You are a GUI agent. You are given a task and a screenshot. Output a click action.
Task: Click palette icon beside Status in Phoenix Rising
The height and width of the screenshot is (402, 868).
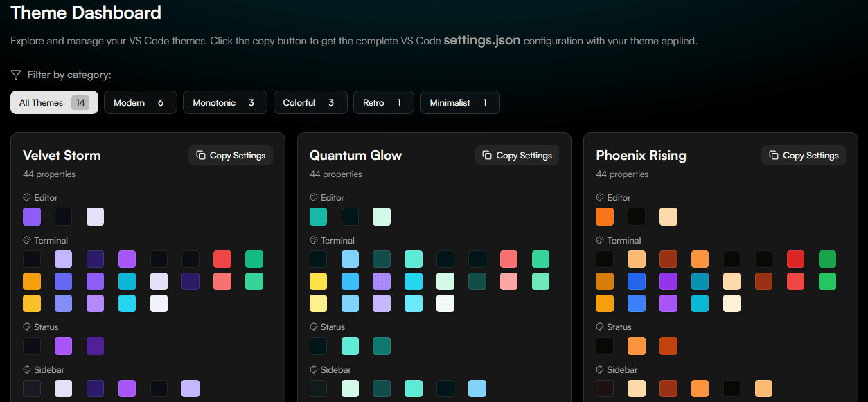click(x=601, y=327)
